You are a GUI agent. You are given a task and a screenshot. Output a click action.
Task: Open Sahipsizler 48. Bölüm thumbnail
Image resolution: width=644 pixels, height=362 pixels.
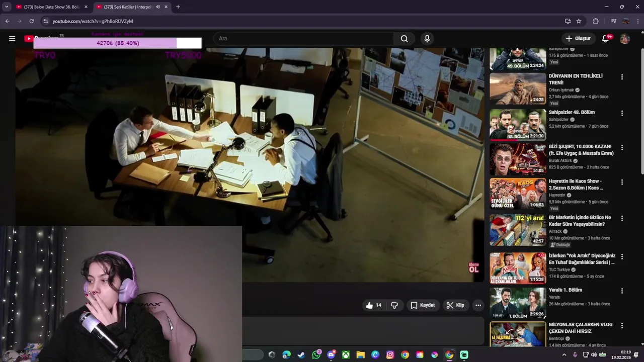(x=518, y=125)
